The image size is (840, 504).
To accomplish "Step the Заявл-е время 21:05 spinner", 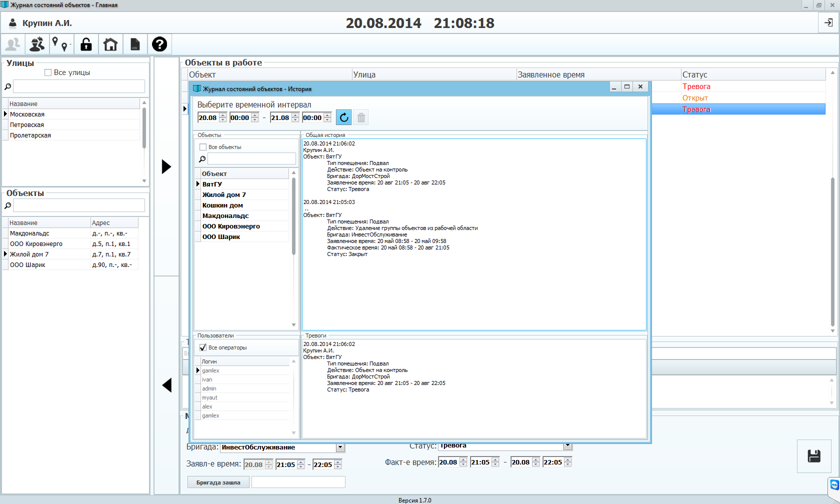I will [301, 464].
